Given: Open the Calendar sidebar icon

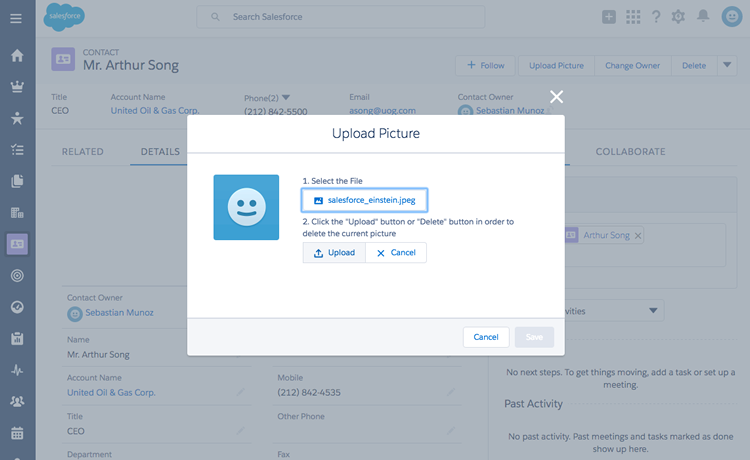Looking at the screenshot, I should pos(17,433).
